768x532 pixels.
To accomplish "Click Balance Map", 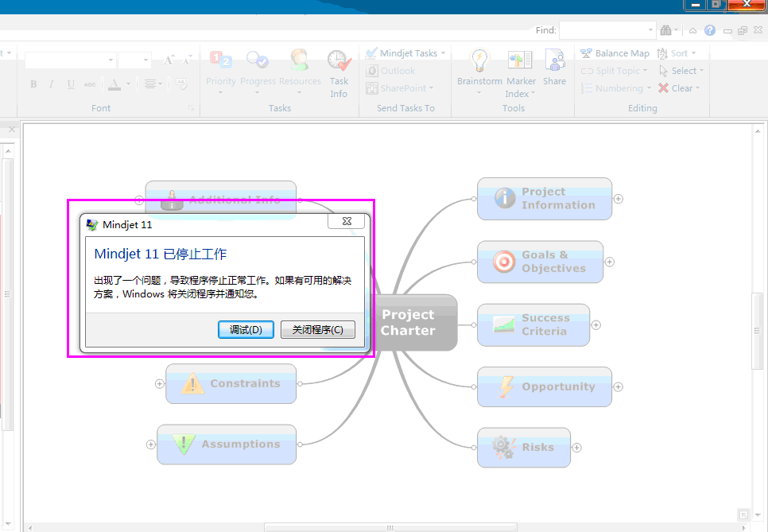I will click(615, 53).
